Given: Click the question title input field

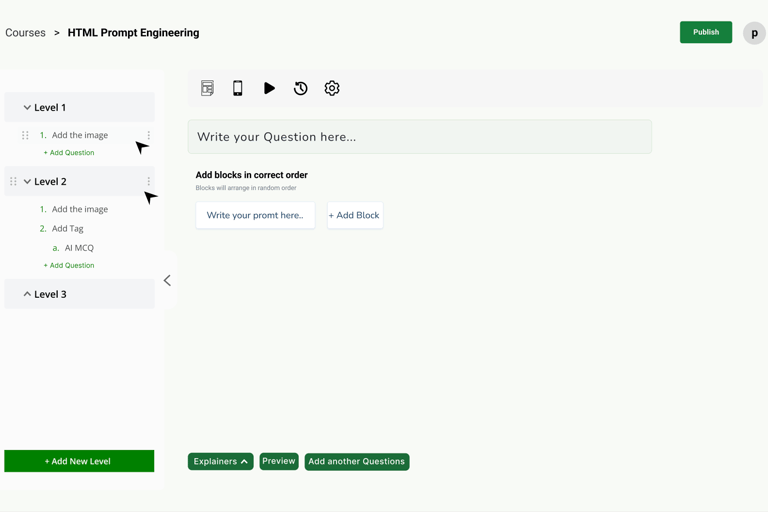Looking at the screenshot, I should (420, 137).
